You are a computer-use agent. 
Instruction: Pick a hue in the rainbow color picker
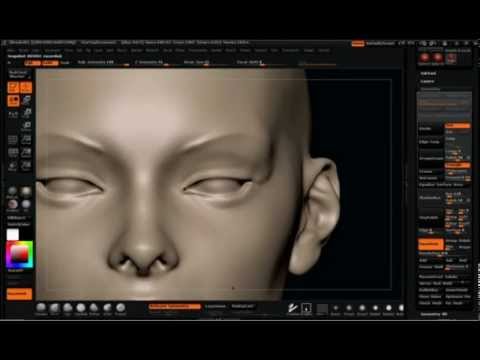tap(19, 255)
